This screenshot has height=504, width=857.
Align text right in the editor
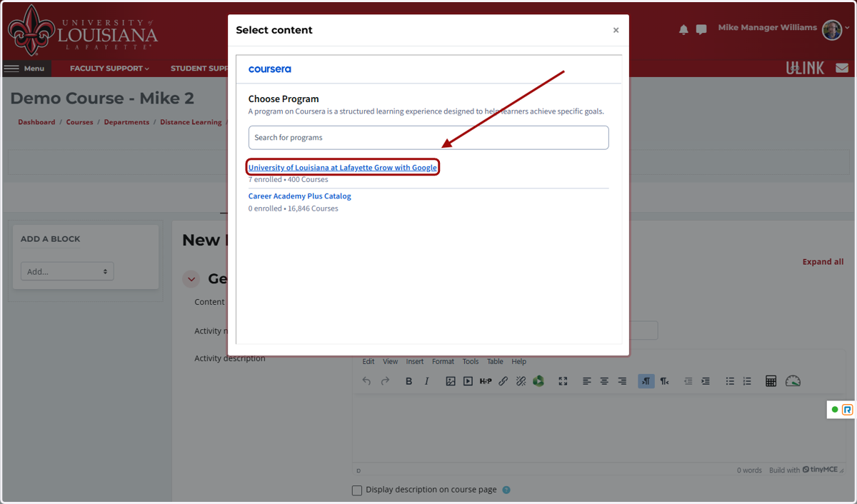(x=622, y=381)
